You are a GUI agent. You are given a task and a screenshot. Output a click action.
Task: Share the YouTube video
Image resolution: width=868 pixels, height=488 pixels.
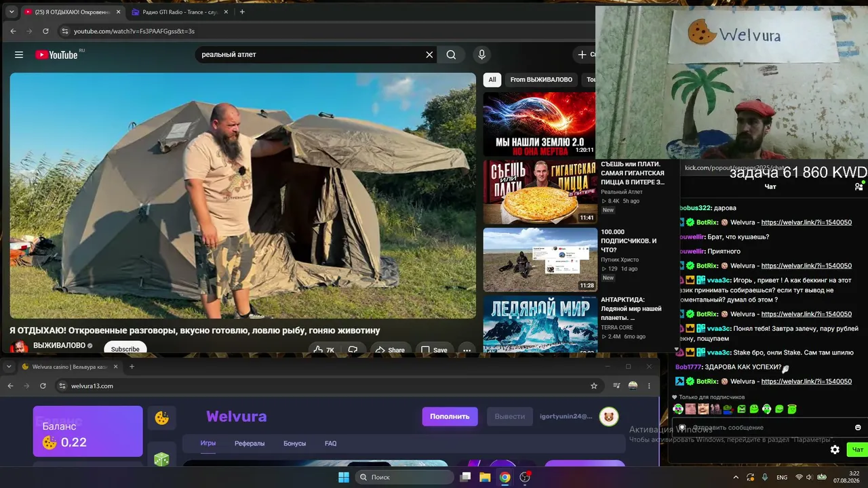(390, 350)
